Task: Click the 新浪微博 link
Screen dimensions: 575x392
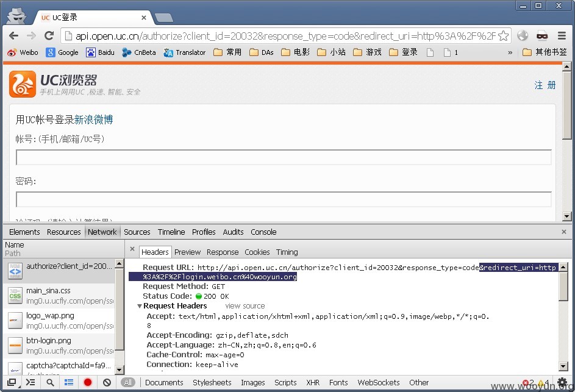Action: click(93, 119)
